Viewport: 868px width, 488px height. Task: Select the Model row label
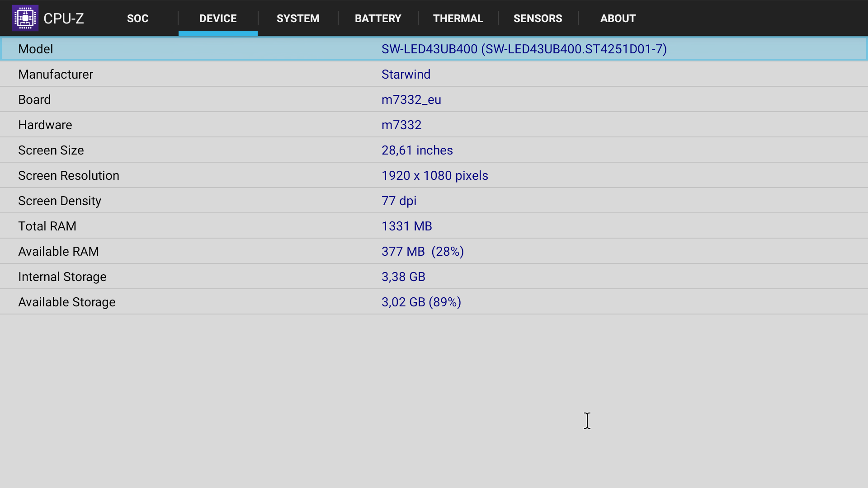pyautogui.click(x=36, y=49)
